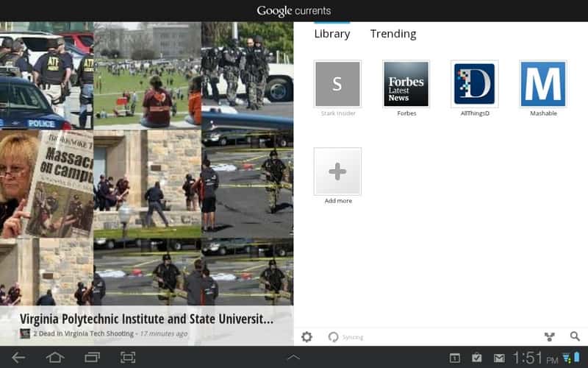588x368 pixels.
Task: Tap the syncing refresh icon
Action: (x=333, y=336)
